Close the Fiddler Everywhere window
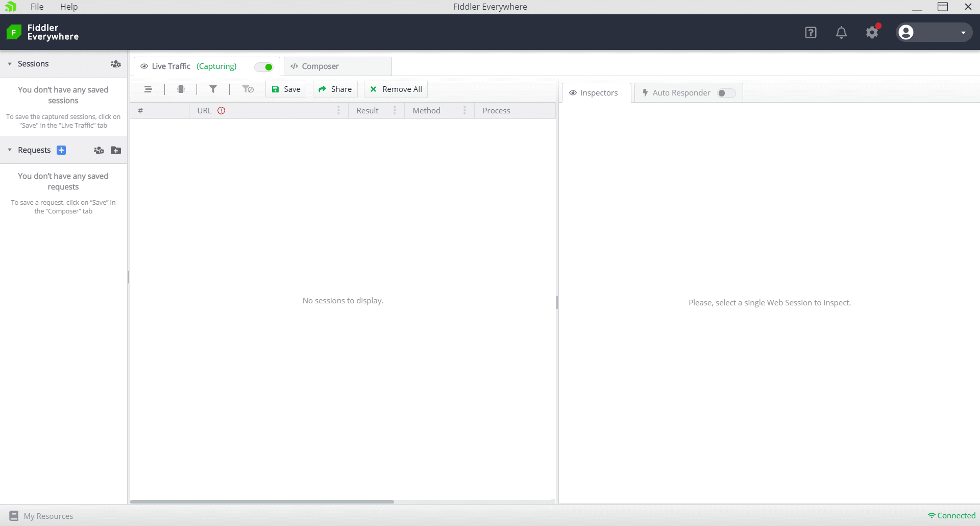Viewport: 980px width, 526px height. 968,7
